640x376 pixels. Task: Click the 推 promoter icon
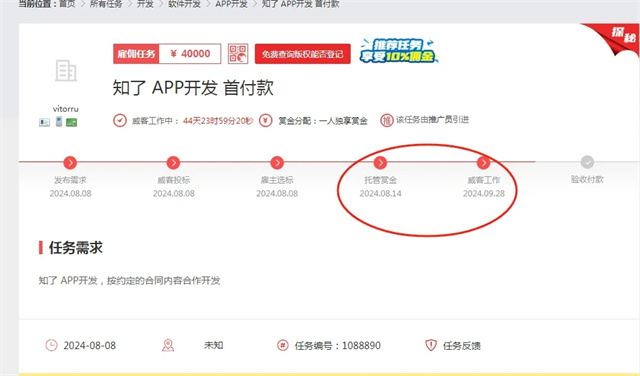coord(387,120)
